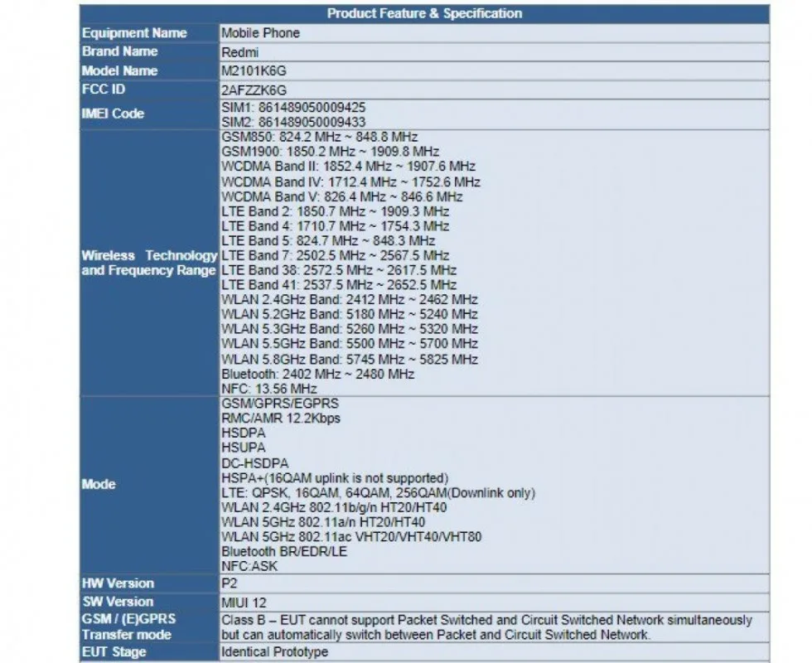
Task: Click 'WLAN 5GHz 802.11ac VHT20/VHT40/VHT80' line
Action: click(351, 537)
